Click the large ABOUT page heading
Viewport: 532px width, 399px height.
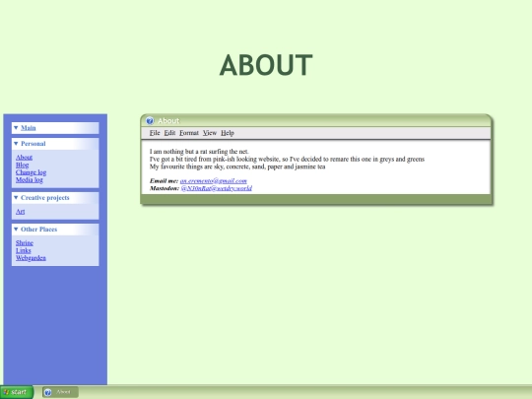point(266,65)
